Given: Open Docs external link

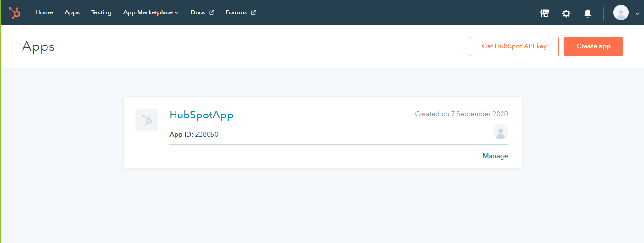Looking at the screenshot, I should (202, 12).
